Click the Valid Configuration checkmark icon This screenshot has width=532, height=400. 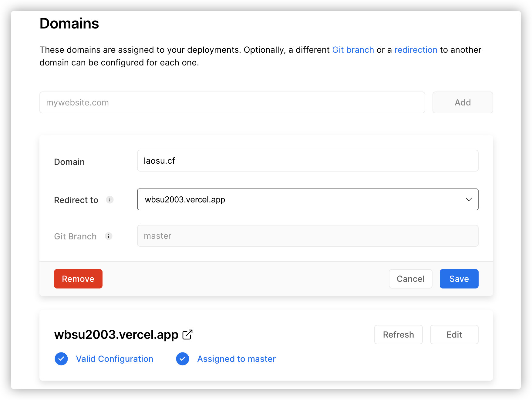(x=61, y=359)
